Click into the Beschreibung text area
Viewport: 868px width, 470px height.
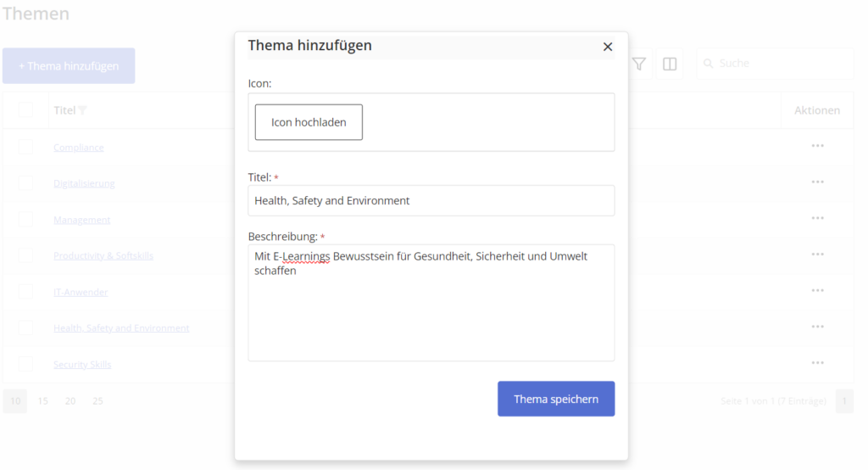pos(431,303)
